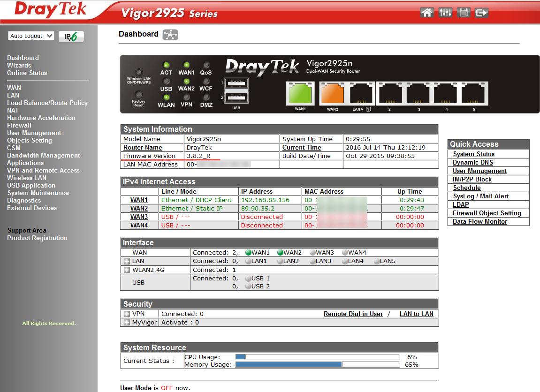The height and width of the screenshot is (392, 540).
Task: Click USB port 1 on router image
Action: [236, 83]
